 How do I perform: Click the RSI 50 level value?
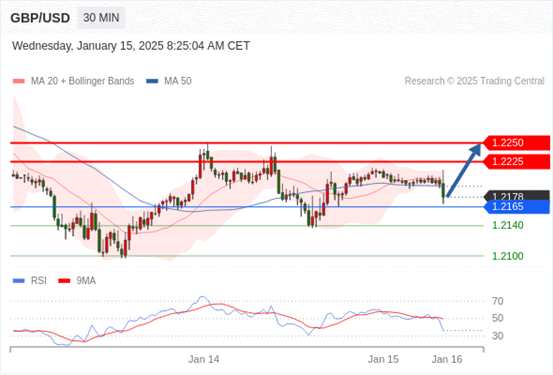pyautogui.click(x=498, y=318)
